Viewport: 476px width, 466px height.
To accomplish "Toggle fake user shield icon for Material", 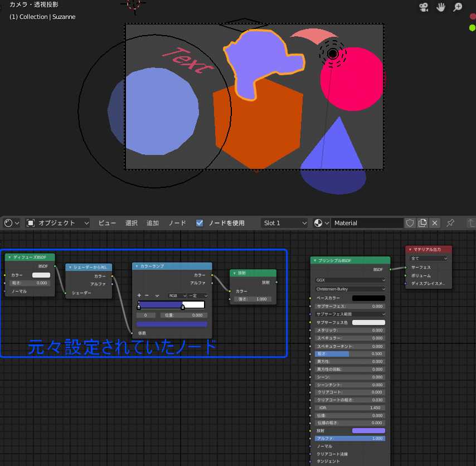I will (410, 223).
